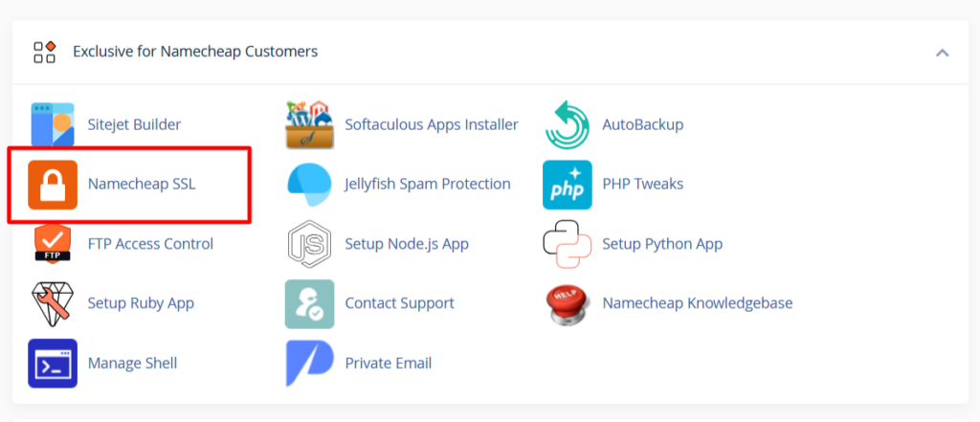Open the Jellyfish Spam Protection icon
Viewport: 980px width, 422px height.
pyautogui.click(x=309, y=185)
